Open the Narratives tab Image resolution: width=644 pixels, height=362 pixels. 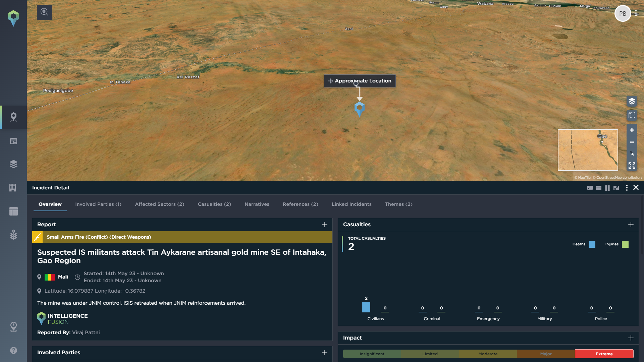(257, 204)
